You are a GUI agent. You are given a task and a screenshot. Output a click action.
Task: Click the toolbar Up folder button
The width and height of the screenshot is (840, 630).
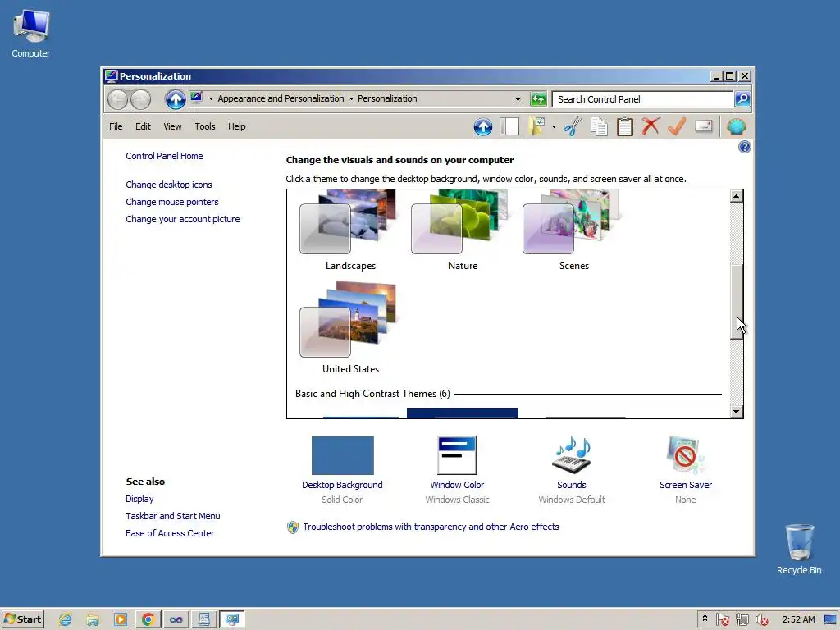pos(482,127)
